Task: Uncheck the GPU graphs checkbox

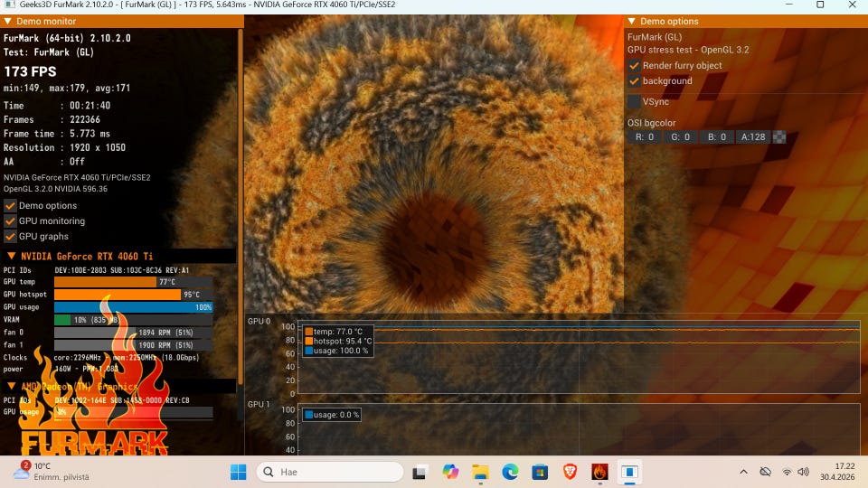Action: pos(10,236)
